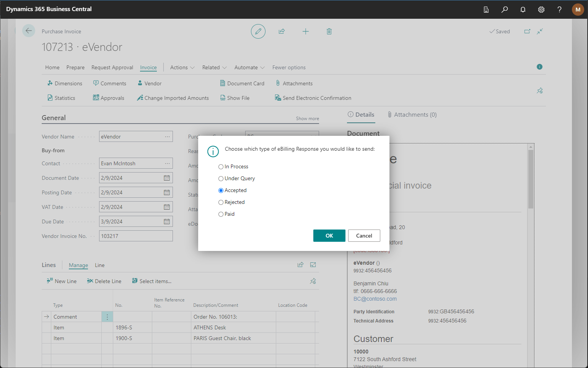The image size is (588, 368).
Task: Click the share icon in header
Action: 282,31
